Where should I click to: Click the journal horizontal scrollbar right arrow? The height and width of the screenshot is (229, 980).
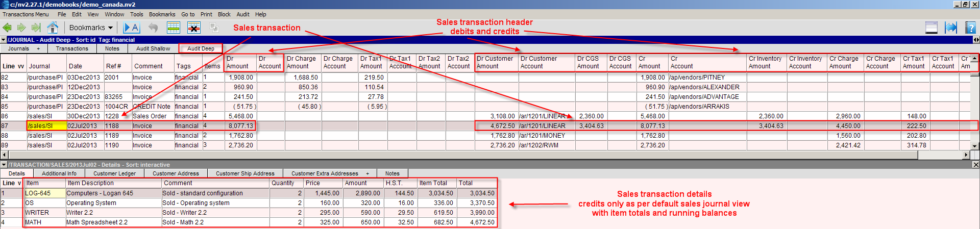(x=966, y=155)
